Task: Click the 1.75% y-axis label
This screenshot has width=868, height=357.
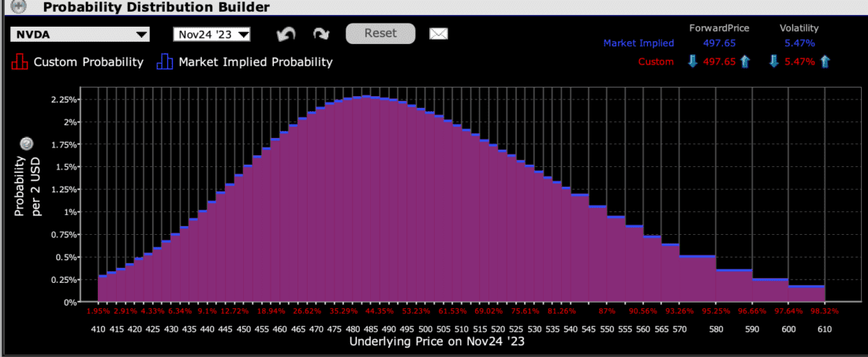Action: (x=65, y=144)
